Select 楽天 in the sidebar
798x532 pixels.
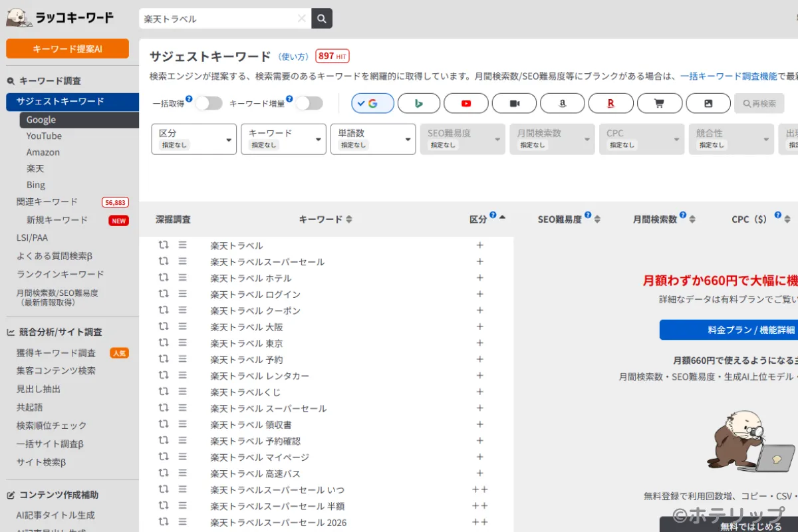click(35, 168)
